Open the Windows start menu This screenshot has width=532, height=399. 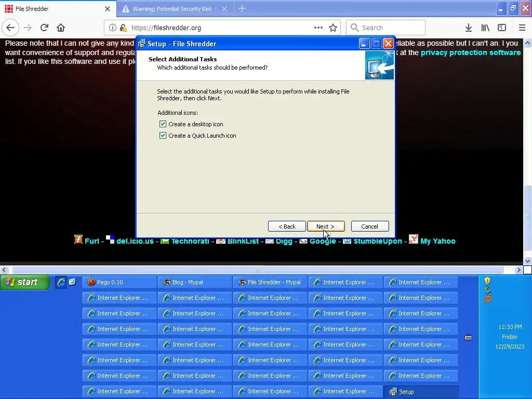pos(25,282)
